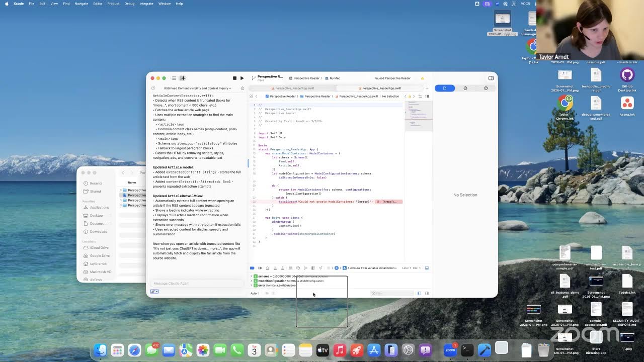The width and height of the screenshot is (644, 362).
Task: Toggle breakpoints activation in debug bar
Action: tap(253, 268)
